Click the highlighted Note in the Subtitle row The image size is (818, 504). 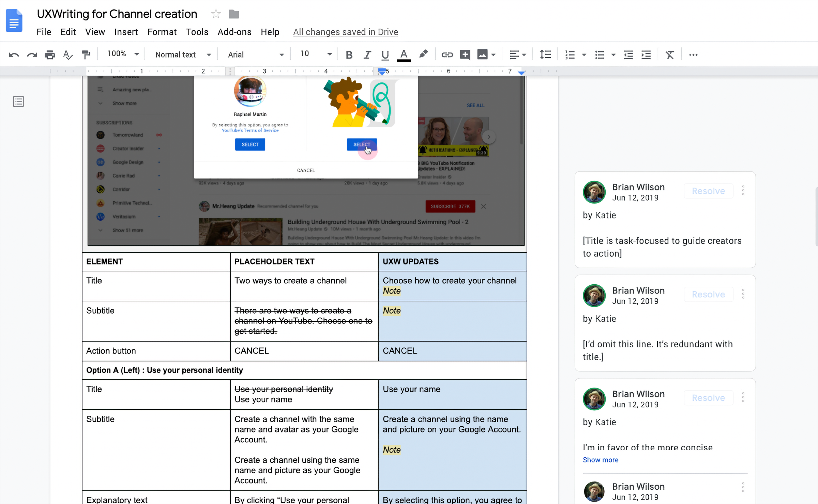tap(392, 311)
